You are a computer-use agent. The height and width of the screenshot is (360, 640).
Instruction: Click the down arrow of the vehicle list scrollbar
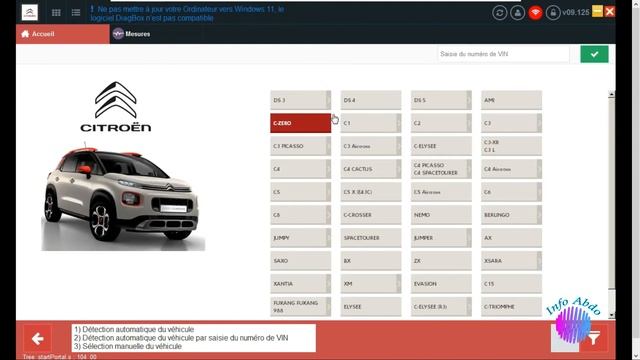click(611, 315)
